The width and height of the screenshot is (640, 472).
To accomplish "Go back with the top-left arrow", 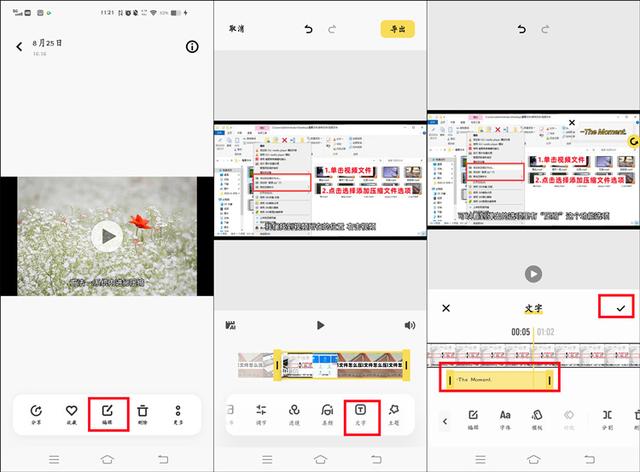I will tap(19, 46).
